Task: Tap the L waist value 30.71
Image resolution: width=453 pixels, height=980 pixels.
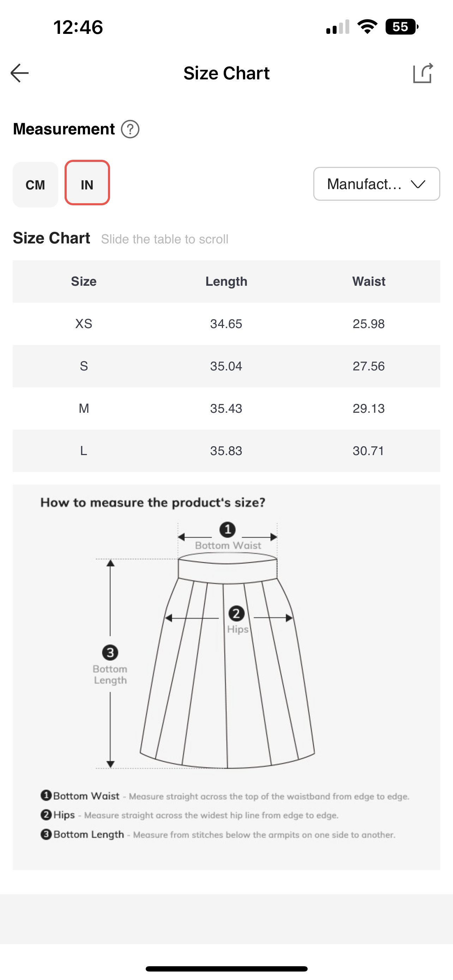Action: pyautogui.click(x=368, y=451)
